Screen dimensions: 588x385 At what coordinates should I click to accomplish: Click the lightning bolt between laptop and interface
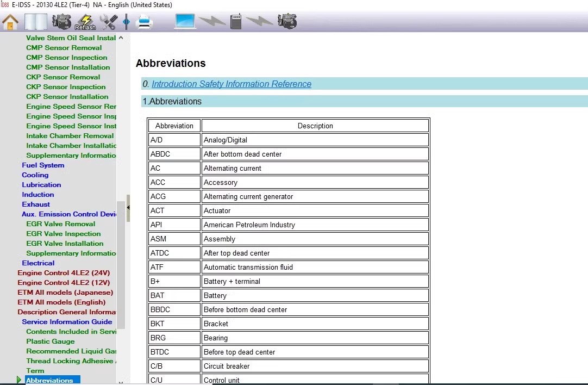coord(212,21)
